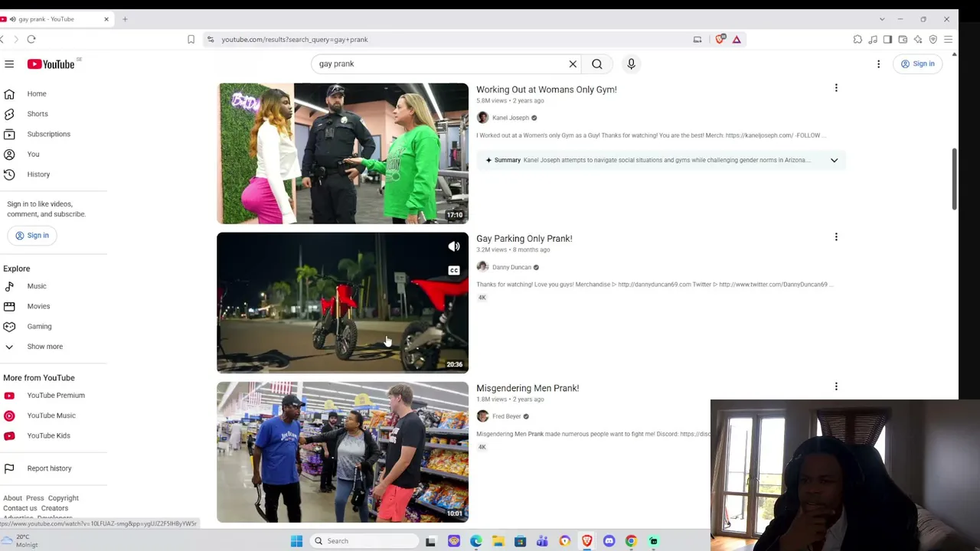Reload the page in the browser toolbar

pyautogui.click(x=31, y=39)
